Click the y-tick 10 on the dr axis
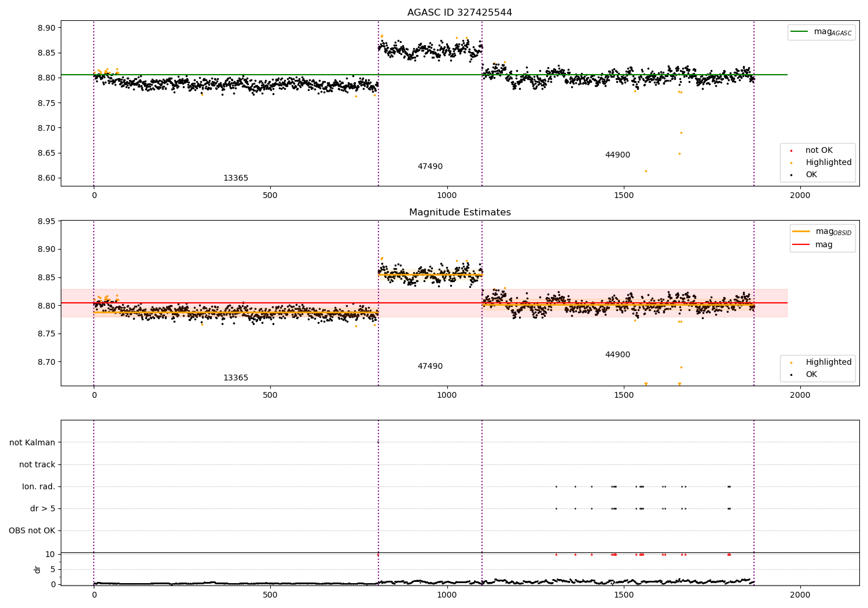Viewport: 868px width, 608px height. click(x=50, y=555)
